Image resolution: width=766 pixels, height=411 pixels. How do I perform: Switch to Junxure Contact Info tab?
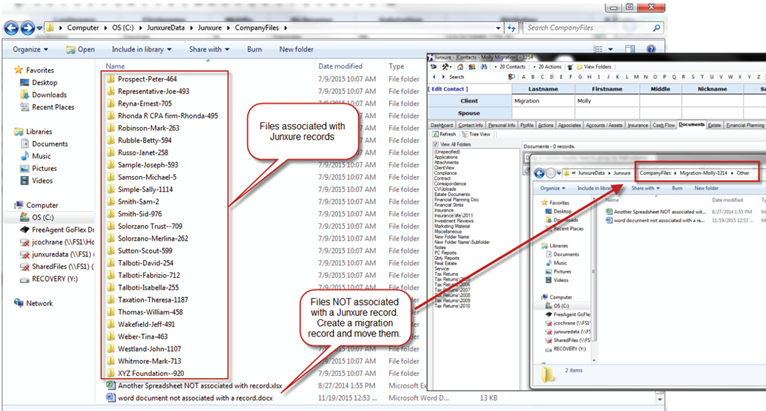(x=470, y=125)
